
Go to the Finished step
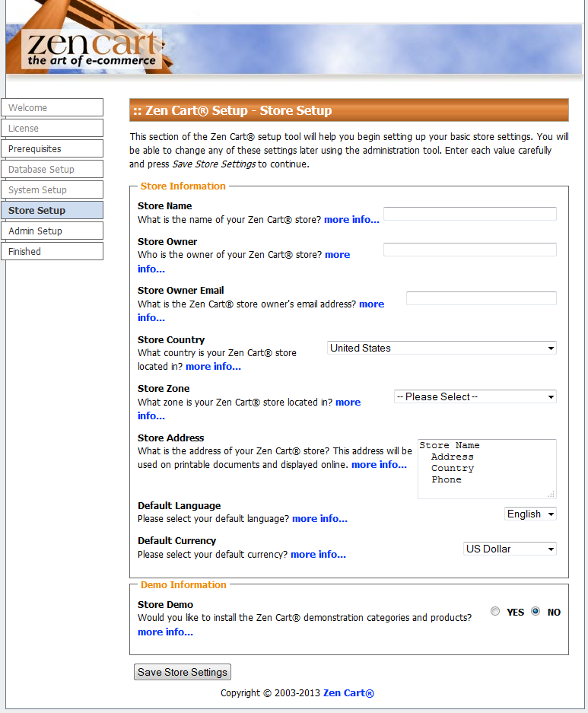[x=52, y=251]
